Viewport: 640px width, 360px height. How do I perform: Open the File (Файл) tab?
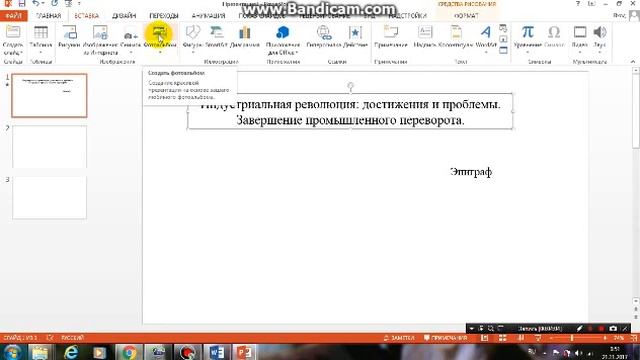[x=13, y=16]
